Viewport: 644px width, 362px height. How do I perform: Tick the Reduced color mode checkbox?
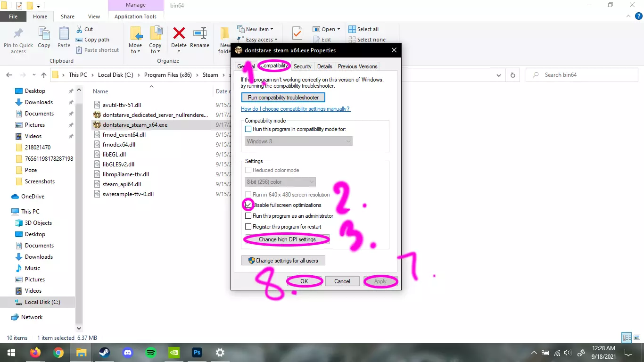click(248, 170)
